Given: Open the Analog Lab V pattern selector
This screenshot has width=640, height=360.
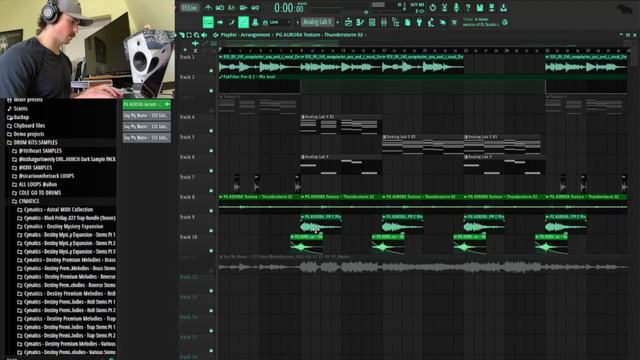Looking at the screenshot, I should [317, 22].
